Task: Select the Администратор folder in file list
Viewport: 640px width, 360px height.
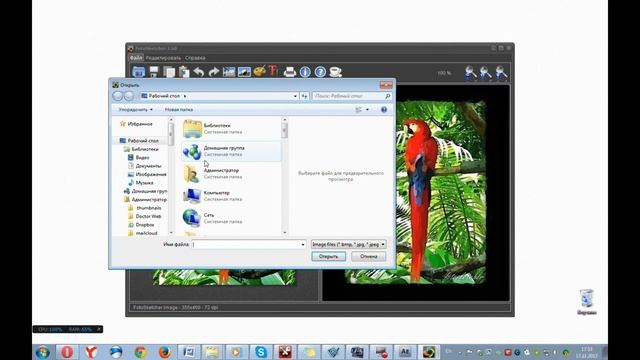Action: click(x=231, y=173)
